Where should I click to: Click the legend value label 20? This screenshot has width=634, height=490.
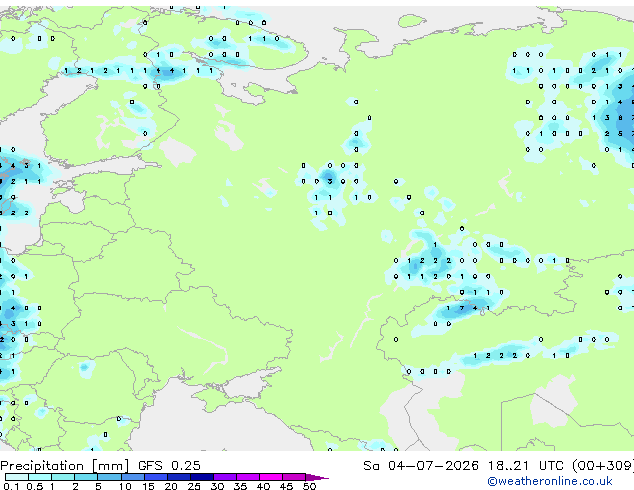point(171,486)
